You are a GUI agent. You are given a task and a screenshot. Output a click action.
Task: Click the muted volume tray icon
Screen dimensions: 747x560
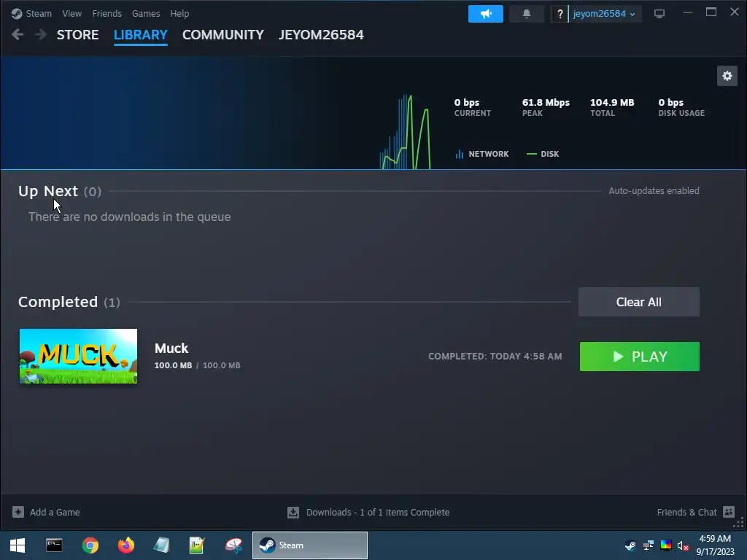(683, 545)
